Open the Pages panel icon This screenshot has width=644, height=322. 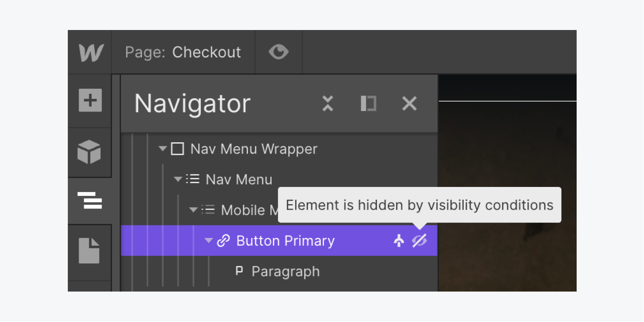pyautogui.click(x=89, y=251)
